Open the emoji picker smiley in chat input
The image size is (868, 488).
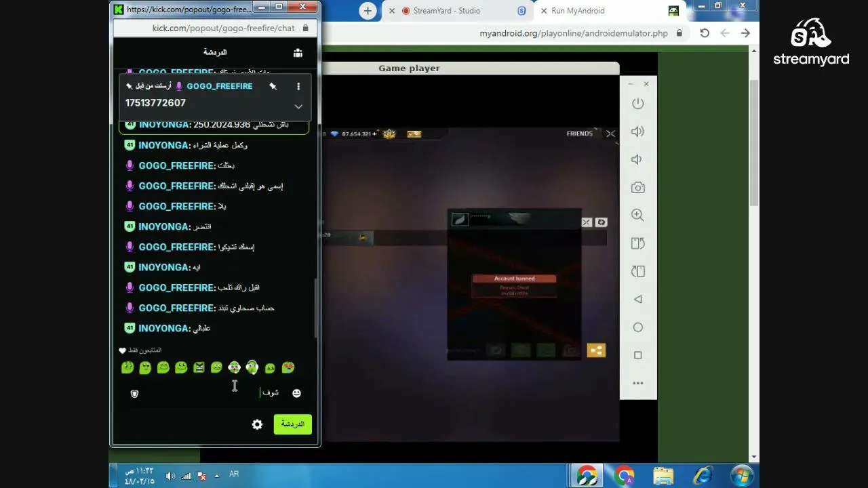click(296, 393)
